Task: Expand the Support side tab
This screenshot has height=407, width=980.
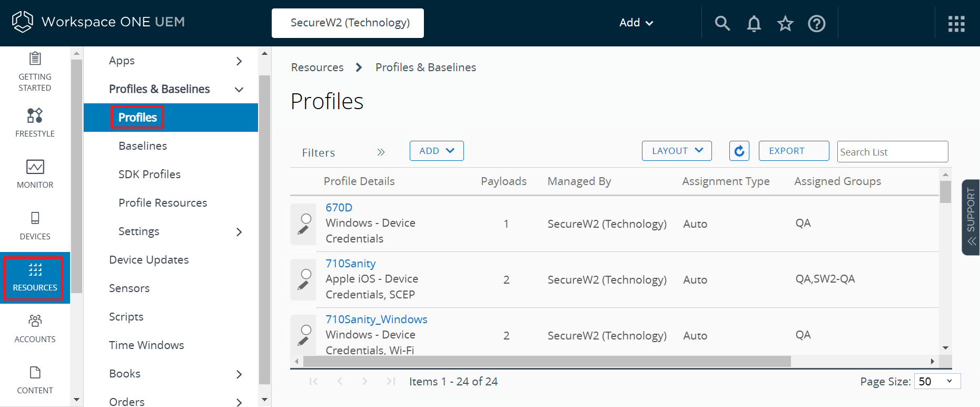Action: point(971,217)
